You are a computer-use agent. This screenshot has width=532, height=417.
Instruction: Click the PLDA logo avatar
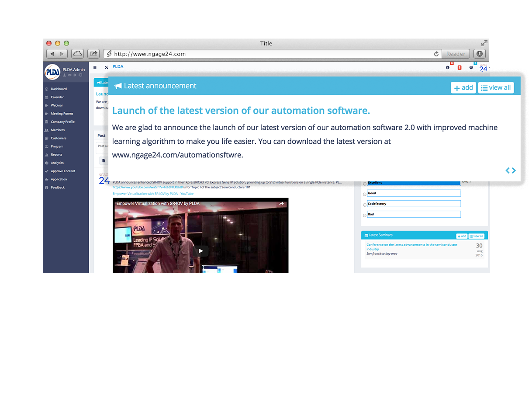[52, 72]
